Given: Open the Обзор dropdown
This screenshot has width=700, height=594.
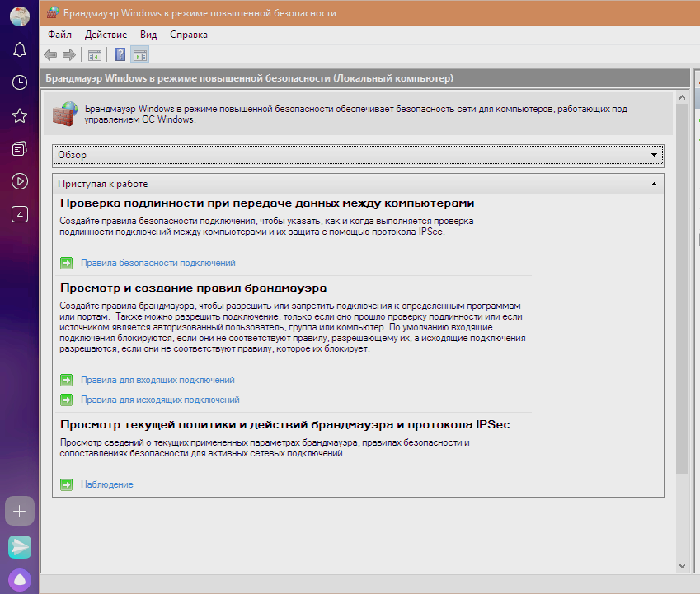Looking at the screenshot, I should 358,155.
